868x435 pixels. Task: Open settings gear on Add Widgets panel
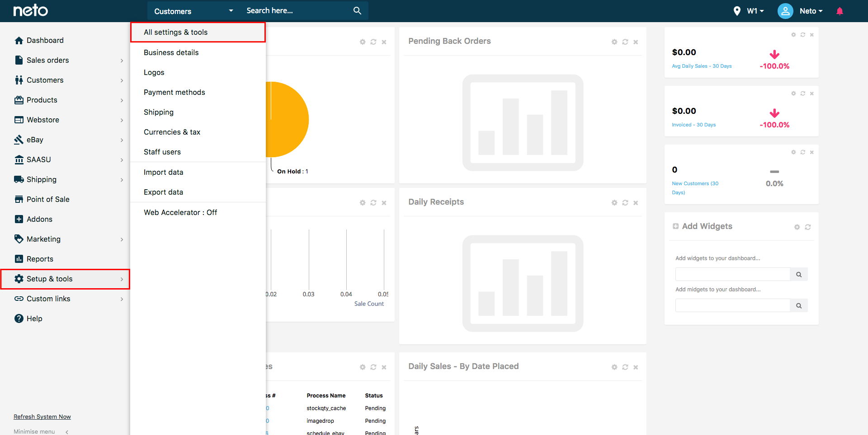coord(797,227)
